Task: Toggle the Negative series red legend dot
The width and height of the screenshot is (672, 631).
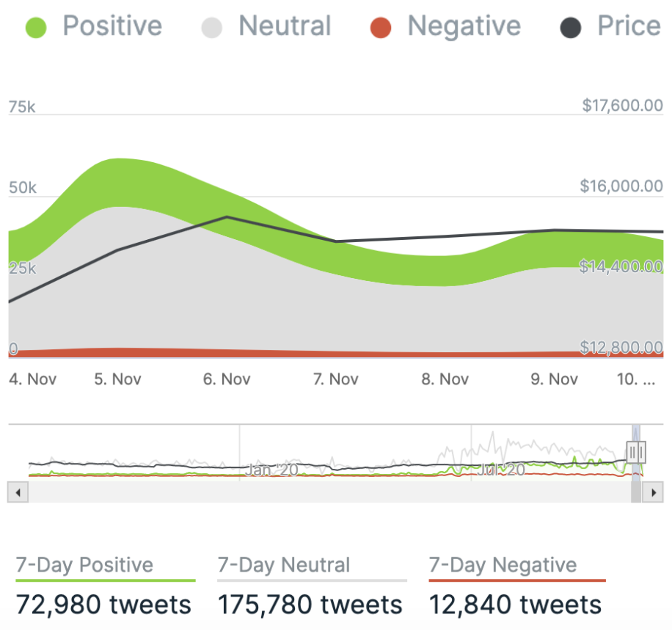Action: tap(381, 28)
